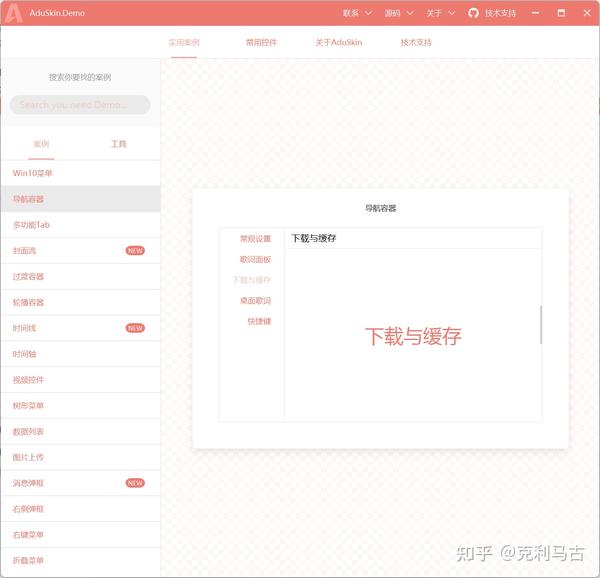The image size is (600, 578).
Task: Open the 数据列表 demo entry
Action: (80, 431)
